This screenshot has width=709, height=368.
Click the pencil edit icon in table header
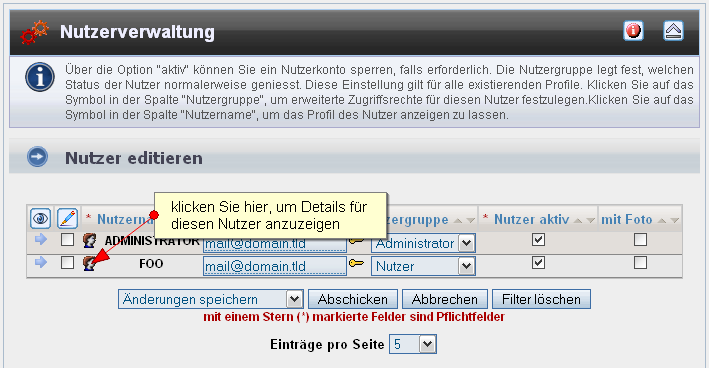click(67, 219)
